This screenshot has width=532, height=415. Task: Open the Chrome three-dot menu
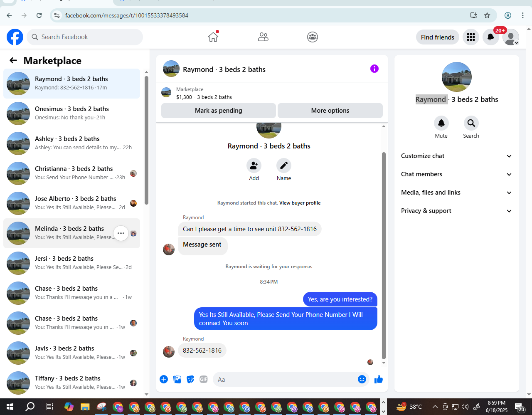(x=523, y=15)
